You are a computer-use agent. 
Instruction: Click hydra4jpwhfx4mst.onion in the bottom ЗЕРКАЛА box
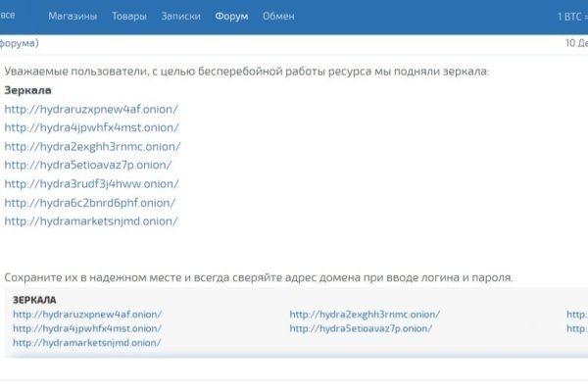tap(86, 328)
